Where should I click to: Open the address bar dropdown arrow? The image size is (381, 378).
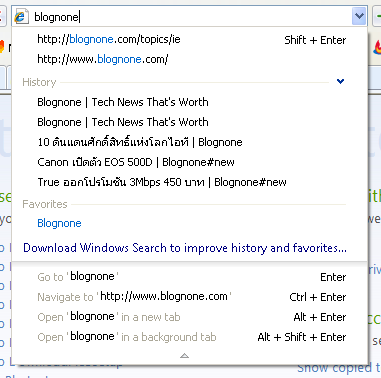359,16
